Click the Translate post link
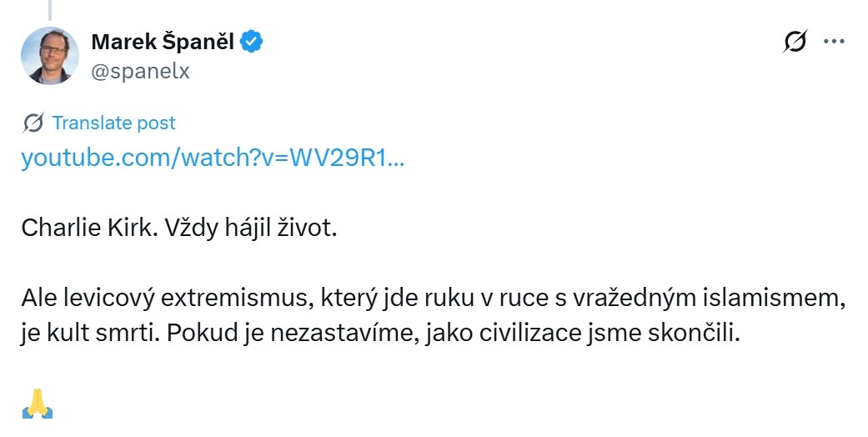The width and height of the screenshot is (868, 437). (x=113, y=123)
